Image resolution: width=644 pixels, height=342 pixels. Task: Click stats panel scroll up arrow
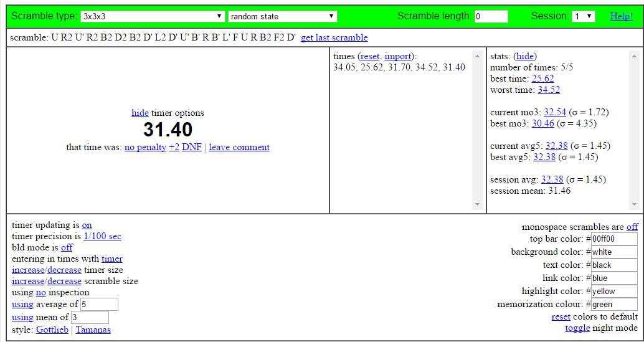click(634, 56)
